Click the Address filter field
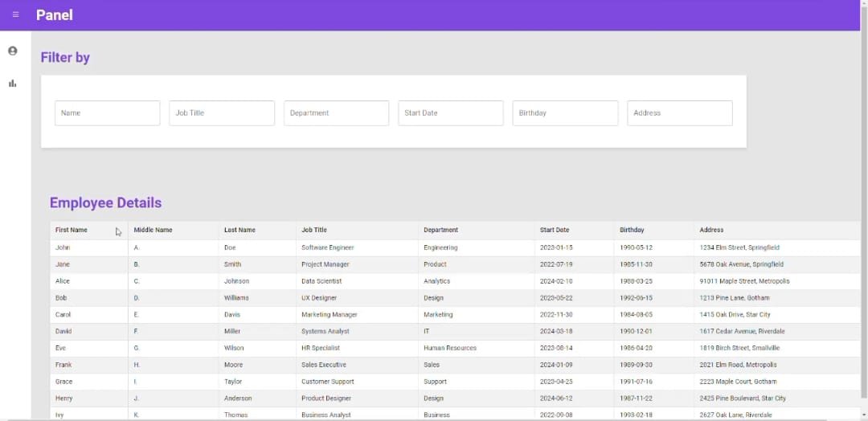The width and height of the screenshot is (868, 421). [679, 113]
